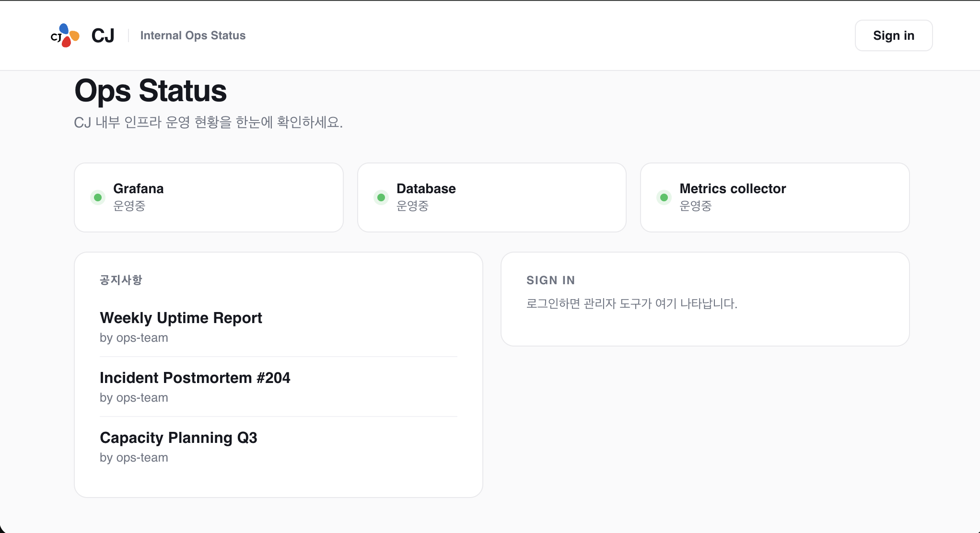Click the Metrics collector green status dot
Viewport: 980px width, 533px height.
[664, 197]
